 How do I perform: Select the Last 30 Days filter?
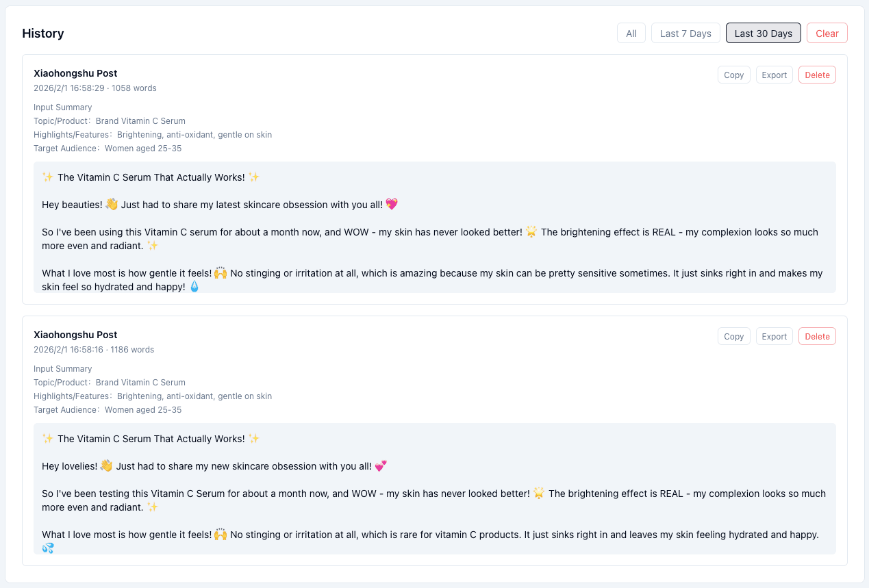(x=763, y=34)
